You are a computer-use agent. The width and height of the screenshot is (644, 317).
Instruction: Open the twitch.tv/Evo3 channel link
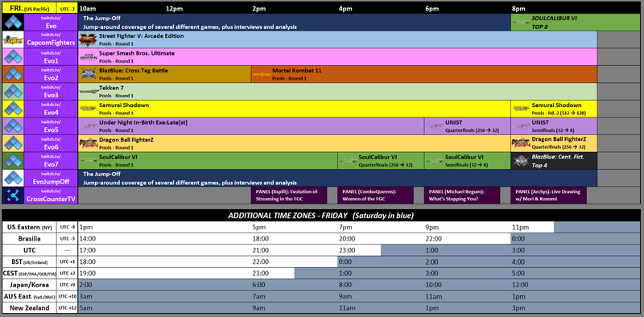(51, 92)
